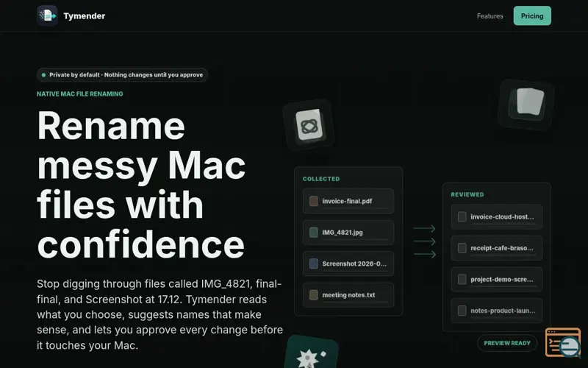Select the Screenshot 2026-0... file name
This screenshot has height=368, width=588.
click(354, 263)
